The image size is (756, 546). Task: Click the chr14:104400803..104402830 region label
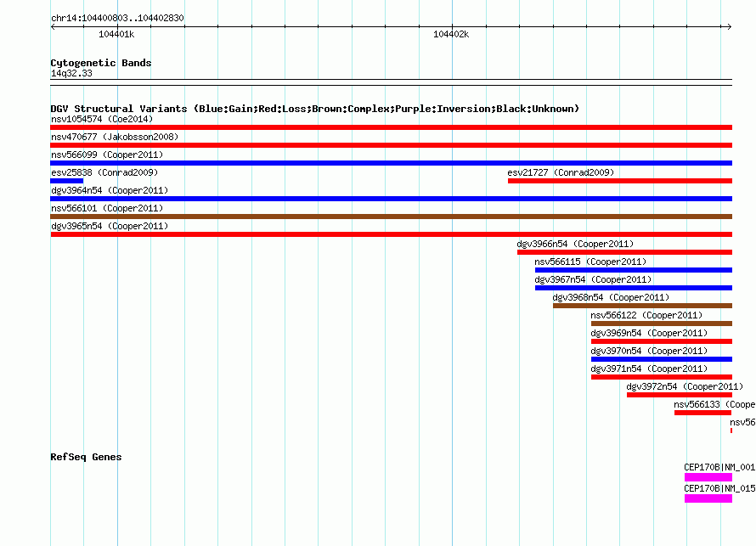[x=117, y=18]
